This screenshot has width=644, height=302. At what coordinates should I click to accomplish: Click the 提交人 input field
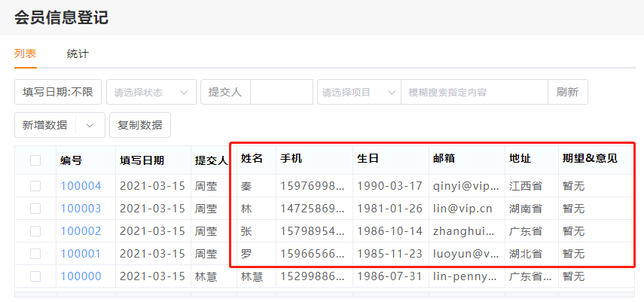281,92
